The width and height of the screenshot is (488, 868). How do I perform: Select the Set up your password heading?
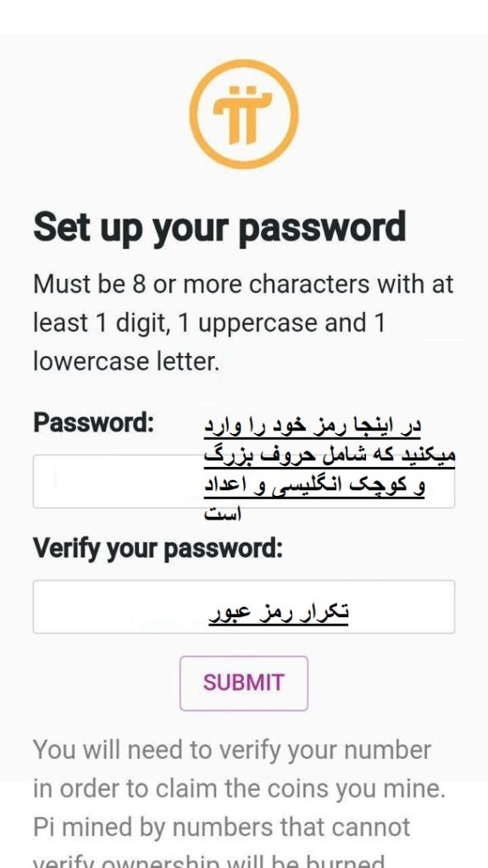click(x=220, y=227)
